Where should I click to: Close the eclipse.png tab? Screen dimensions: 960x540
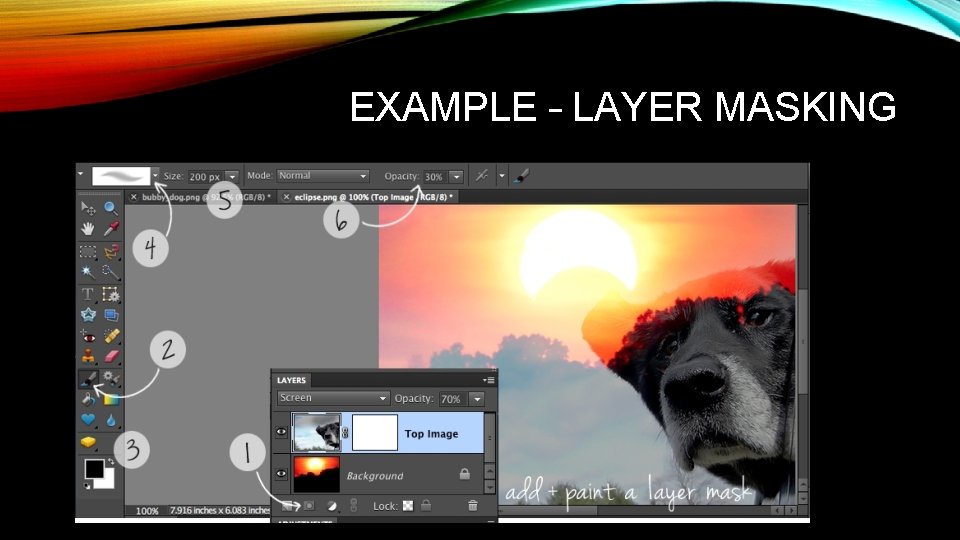pyautogui.click(x=286, y=197)
